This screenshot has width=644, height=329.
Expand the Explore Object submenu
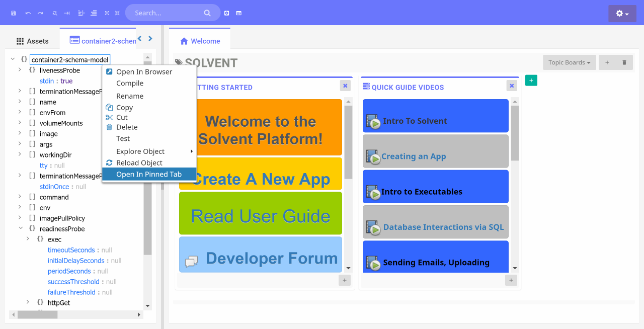coord(149,151)
